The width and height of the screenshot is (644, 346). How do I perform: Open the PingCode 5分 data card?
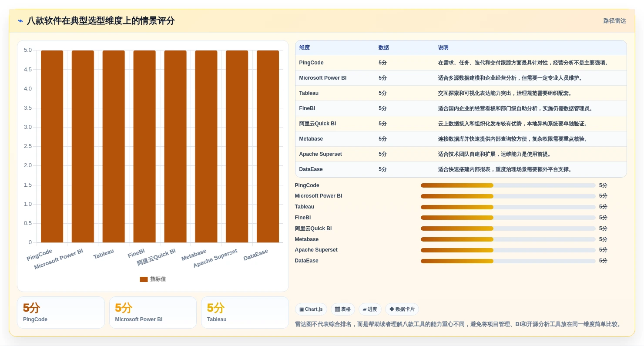click(61, 312)
